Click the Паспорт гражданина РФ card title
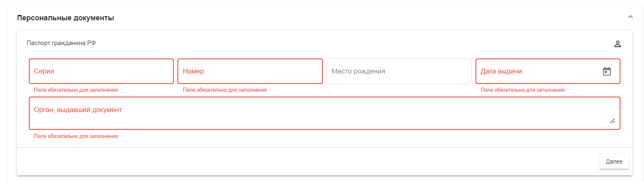The width and height of the screenshot is (644, 181). (61, 43)
